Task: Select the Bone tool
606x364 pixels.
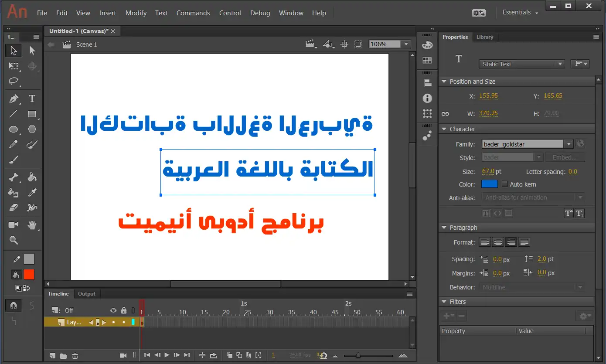Action: click(x=14, y=177)
